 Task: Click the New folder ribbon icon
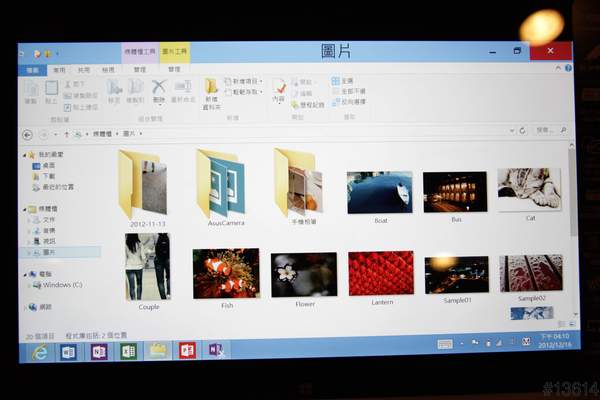coord(211,86)
